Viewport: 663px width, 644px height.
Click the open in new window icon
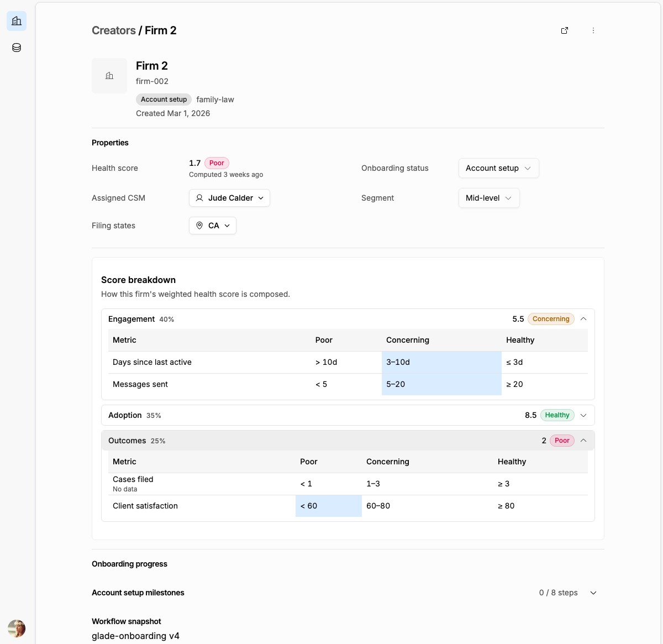point(565,30)
